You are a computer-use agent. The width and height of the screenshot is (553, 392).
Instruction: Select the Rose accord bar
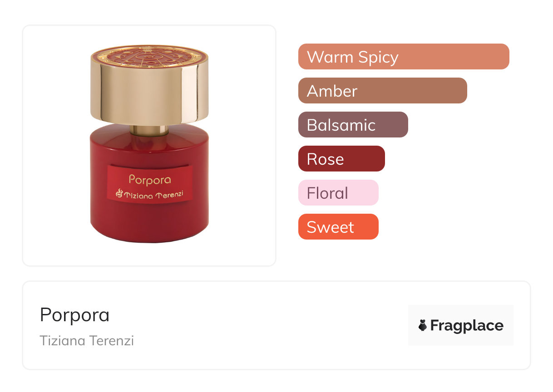coord(341,159)
